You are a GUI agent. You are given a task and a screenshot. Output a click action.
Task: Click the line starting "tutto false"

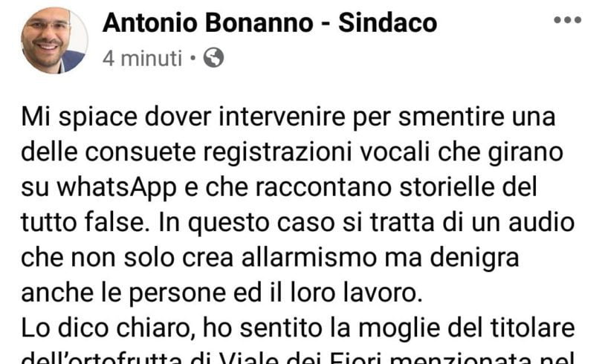pos(297,223)
